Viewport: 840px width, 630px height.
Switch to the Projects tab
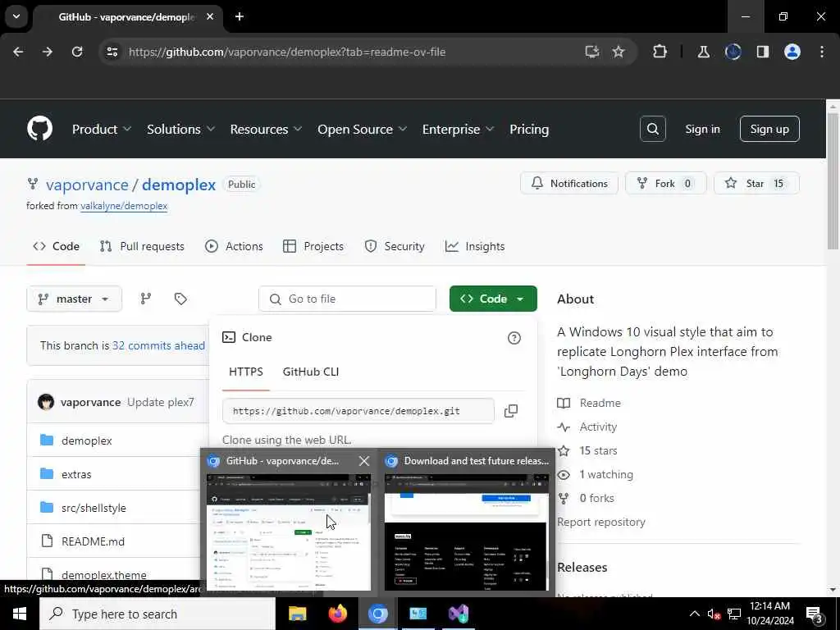coord(313,246)
